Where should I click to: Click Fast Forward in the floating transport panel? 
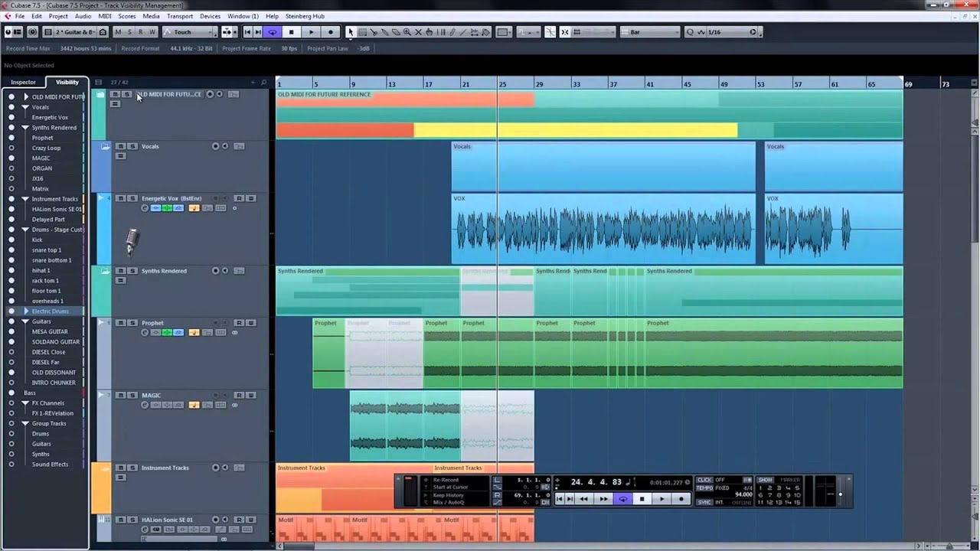pyautogui.click(x=603, y=498)
